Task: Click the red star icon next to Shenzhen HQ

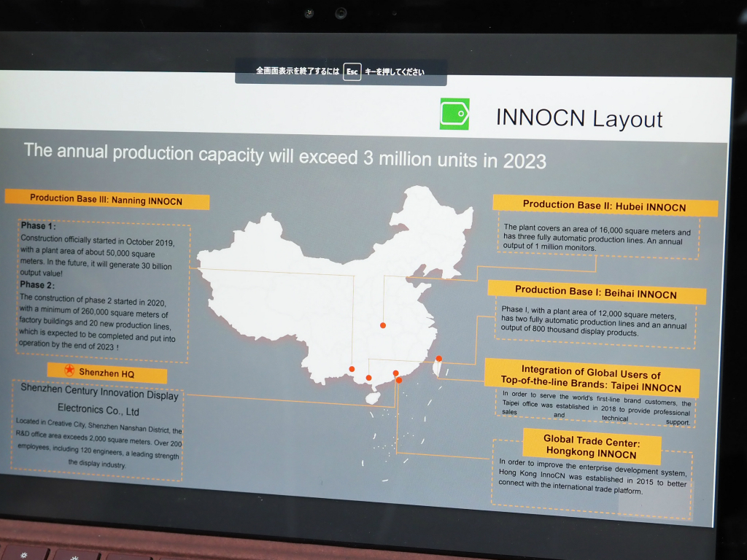Action: [69, 370]
